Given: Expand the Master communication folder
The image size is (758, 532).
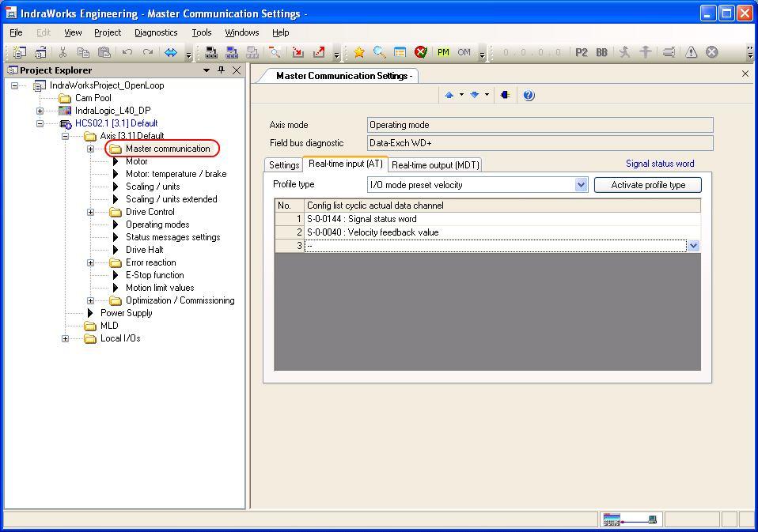Looking at the screenshot, I should pyautogui.click(x=90, y=149).
